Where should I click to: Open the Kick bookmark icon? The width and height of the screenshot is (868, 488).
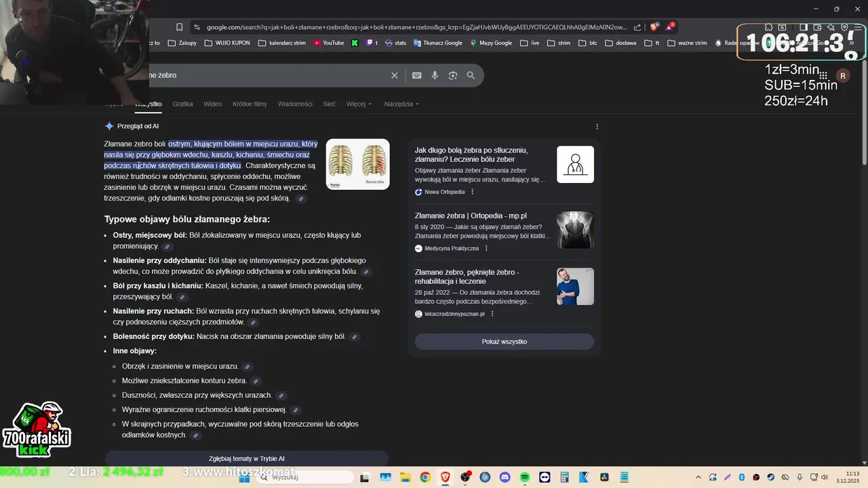(x=355, y=43)
